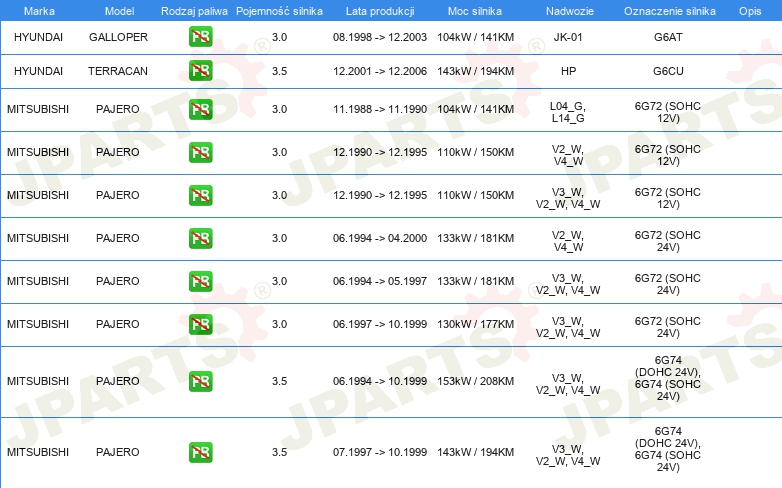Click fuel icon in the 153kW / 208KM row
Image resolution: width=782 pixels, height=488 pixels.
click(x=200, y=381)
